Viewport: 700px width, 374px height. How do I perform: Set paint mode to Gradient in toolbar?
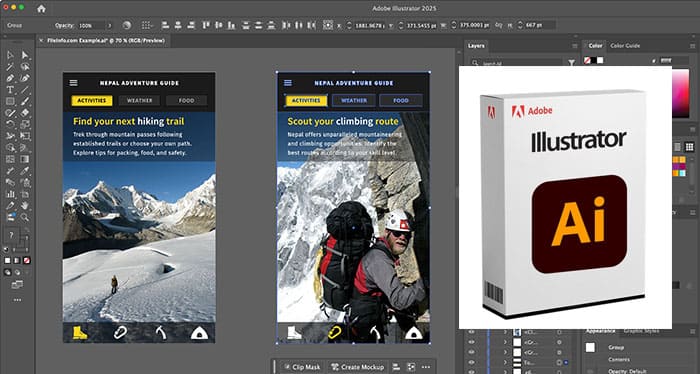pyautogui.click(x=17, y=260)
